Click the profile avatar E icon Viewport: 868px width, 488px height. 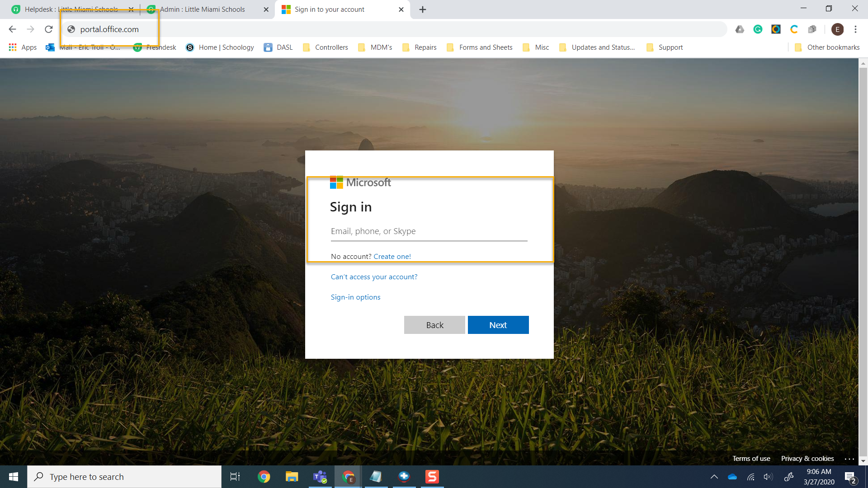[x=837, y=29]
